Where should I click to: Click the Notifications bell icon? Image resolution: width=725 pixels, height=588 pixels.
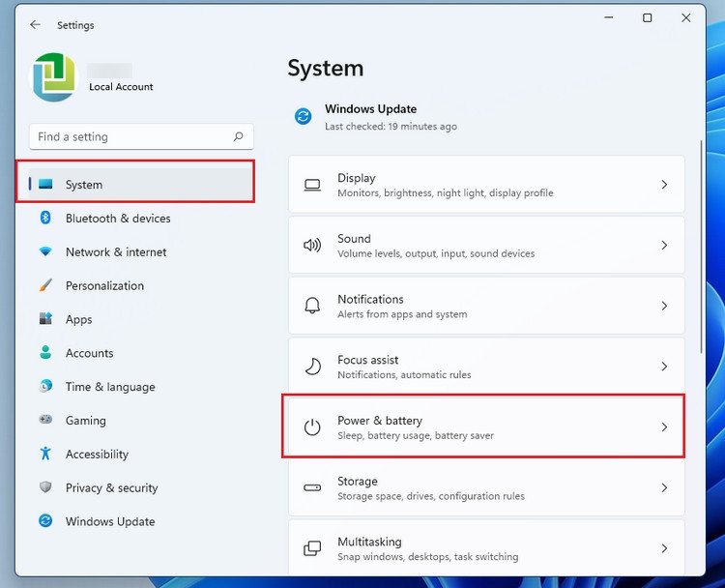pyautogui.click(x=312, y=306)
